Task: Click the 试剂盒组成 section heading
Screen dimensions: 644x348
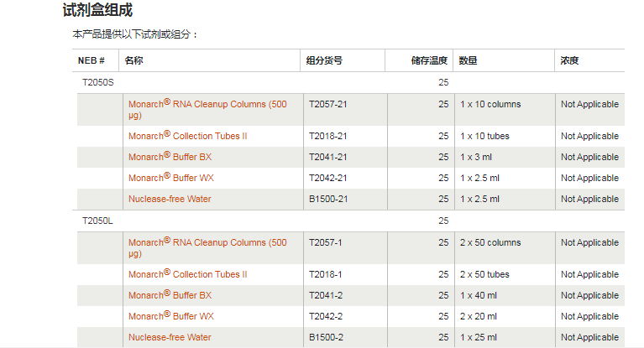Action: tap(97, 11)
